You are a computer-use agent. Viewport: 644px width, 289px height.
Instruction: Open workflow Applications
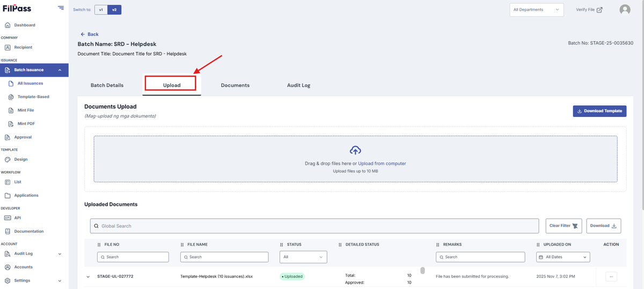tap(26, 195)
